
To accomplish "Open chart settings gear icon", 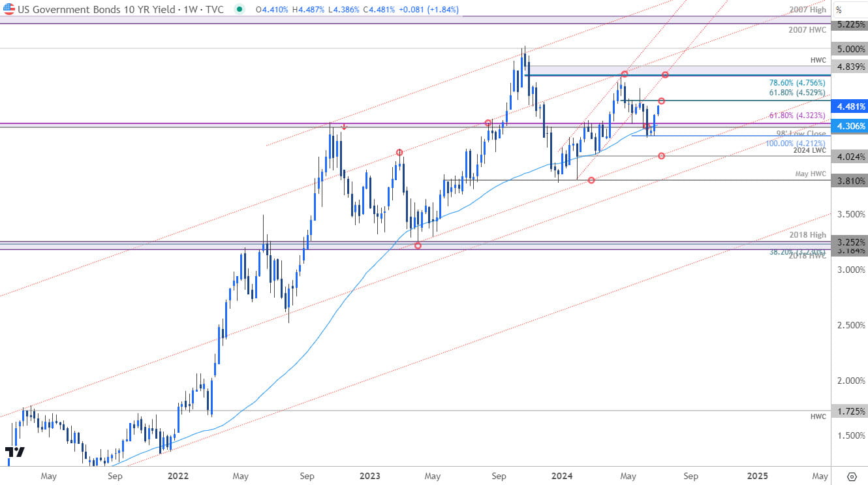I will tap(851, 476).
